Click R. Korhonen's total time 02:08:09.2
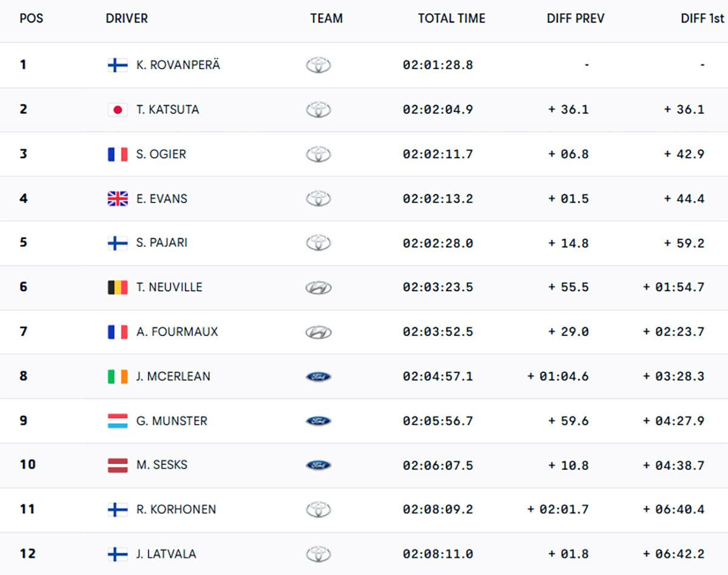The height and width of the screenshot is (575, 728). pos(437,509)
